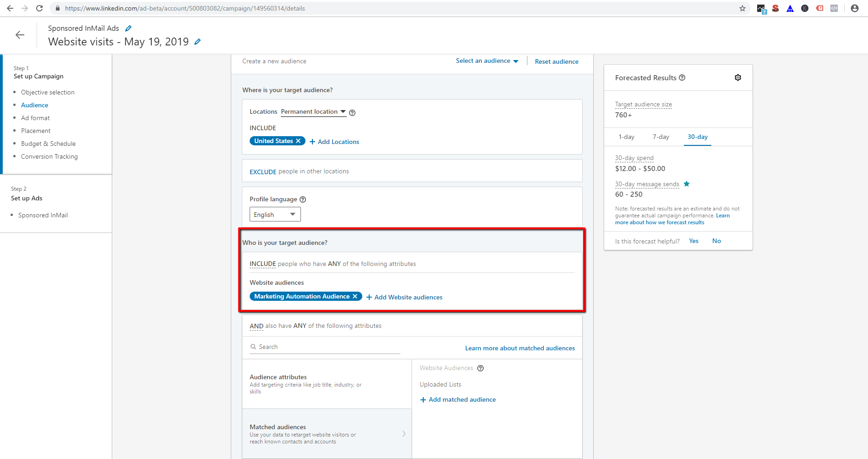The width and height of the screenshot is (868, 459).
Task: Select Uploaded Lists option
Action: [440, 384]
